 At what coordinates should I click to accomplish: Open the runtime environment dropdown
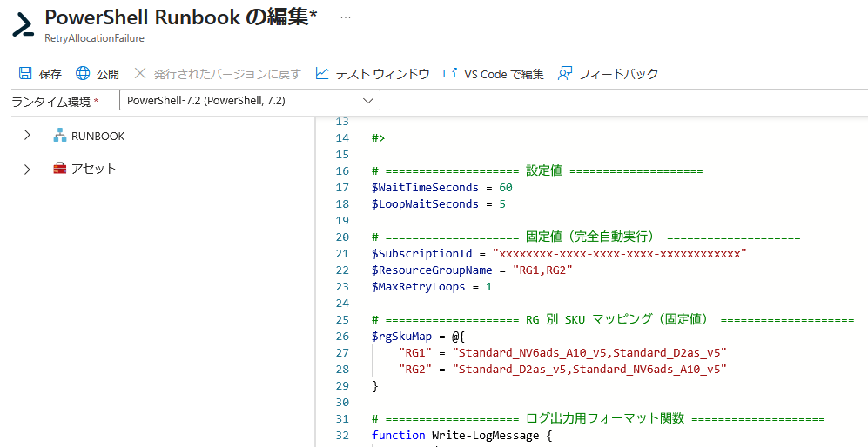pos(249,101)
